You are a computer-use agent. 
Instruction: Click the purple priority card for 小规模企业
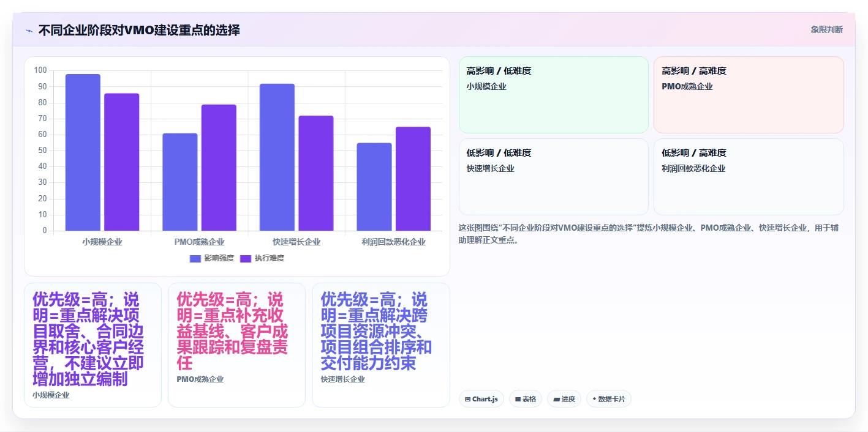coord(93,345)
